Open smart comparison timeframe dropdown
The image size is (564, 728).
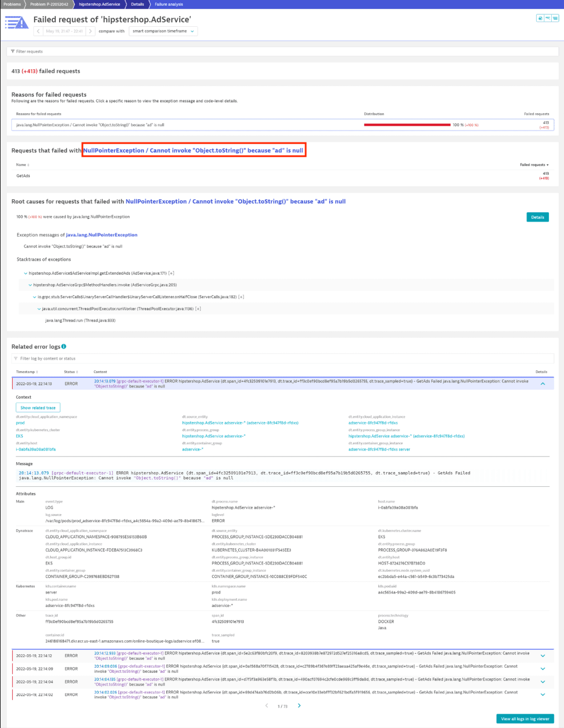click(x=163, y=31)
